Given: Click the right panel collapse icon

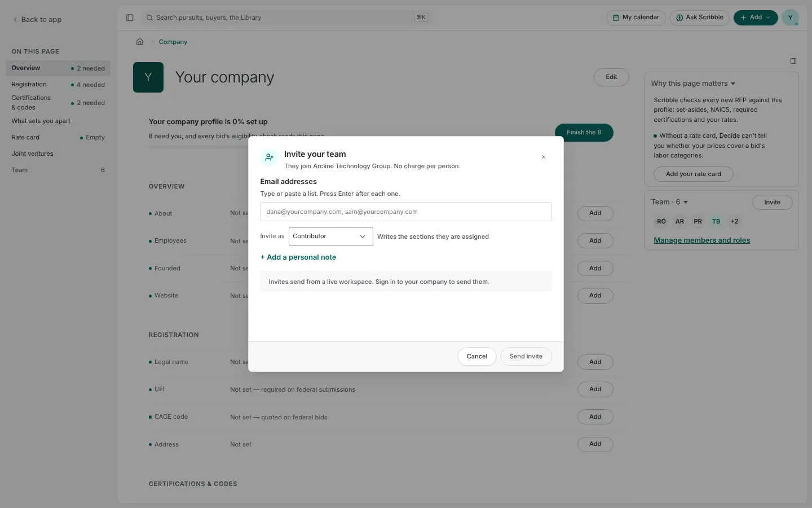Looking at the screenshot, I should tap(793, 61).
